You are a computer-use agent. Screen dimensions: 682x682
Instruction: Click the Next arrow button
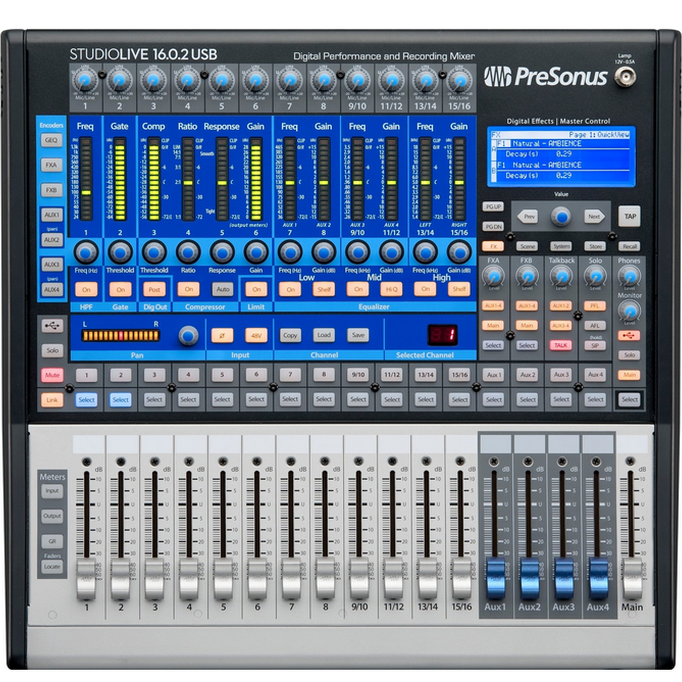click(595, 217)
